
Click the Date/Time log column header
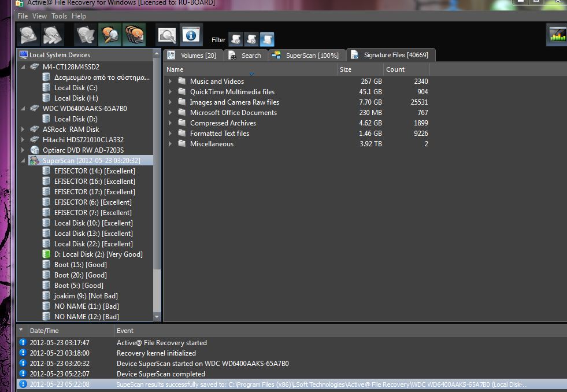point(71,331)
